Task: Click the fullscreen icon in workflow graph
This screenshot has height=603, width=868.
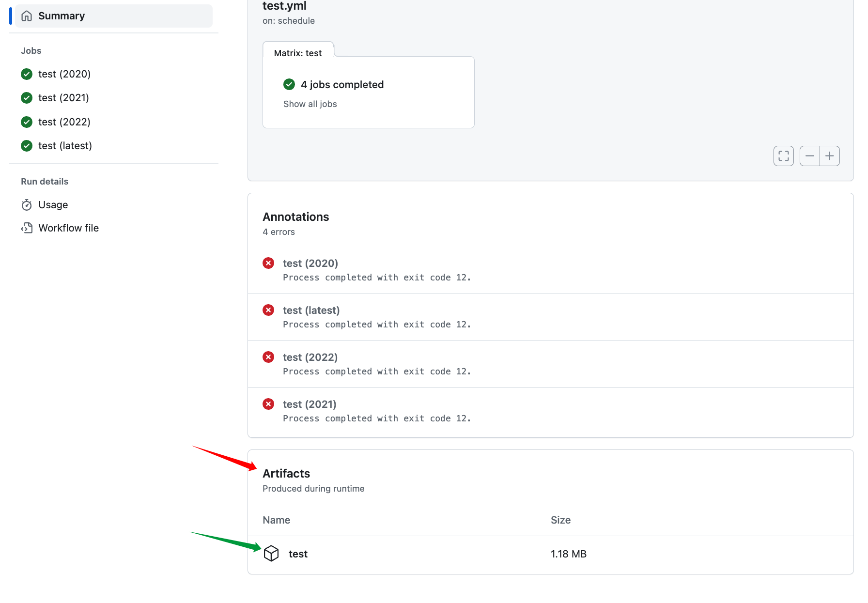Action: click(783, 156)
